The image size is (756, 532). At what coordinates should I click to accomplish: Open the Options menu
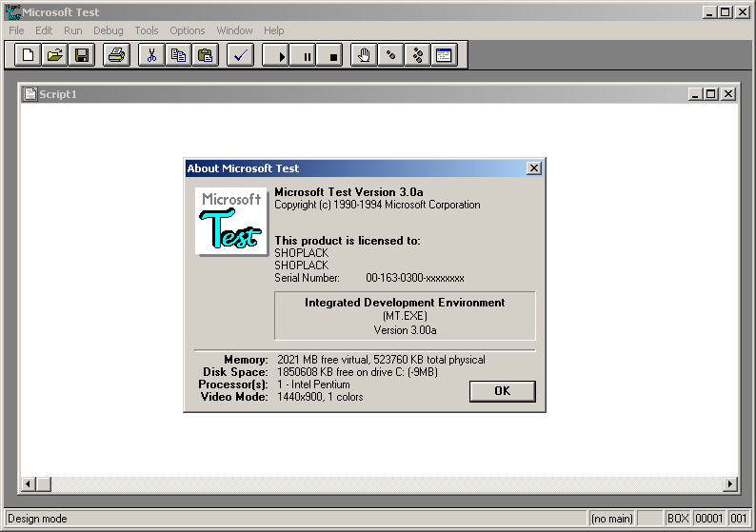pos(188,30)
